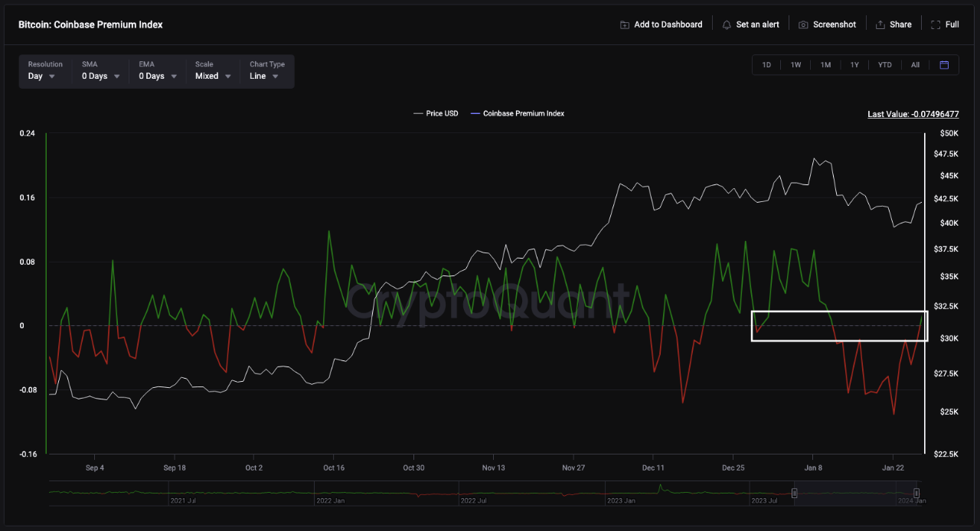Enter fullscreen mode using the Full icon
980x531 pixels.
click(x=935, y=24)
